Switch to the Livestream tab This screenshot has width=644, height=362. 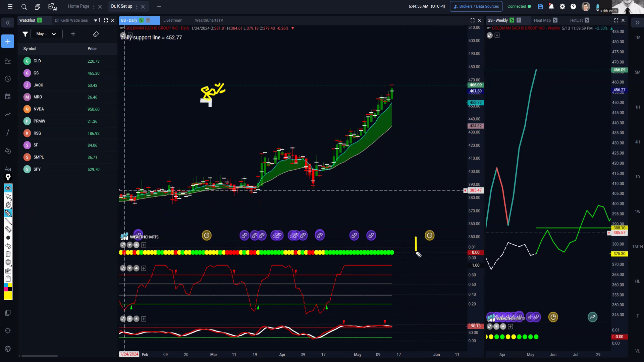pyautogui.click(x=173, y=20)
